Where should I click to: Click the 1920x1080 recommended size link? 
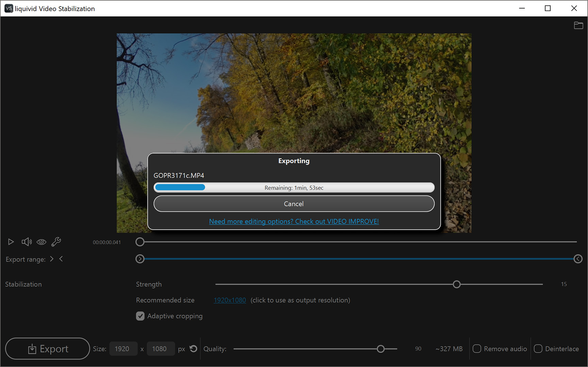(x=230, y=300)
